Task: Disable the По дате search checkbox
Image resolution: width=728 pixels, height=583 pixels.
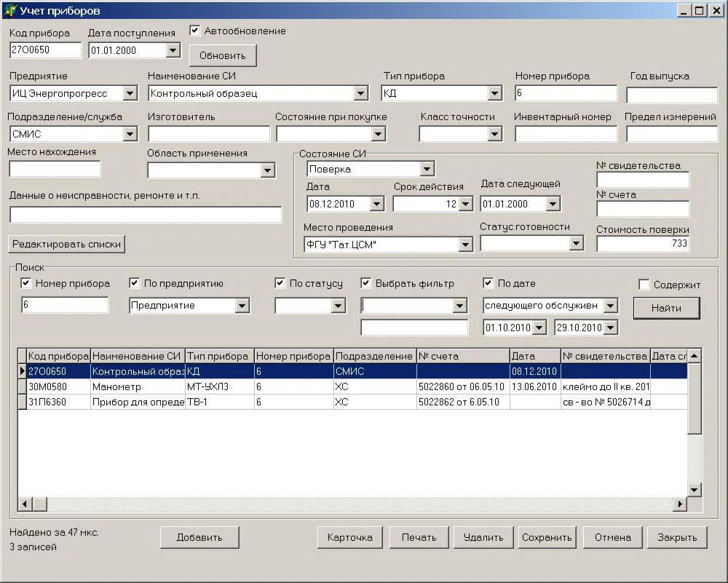Action: coord(488,283)
